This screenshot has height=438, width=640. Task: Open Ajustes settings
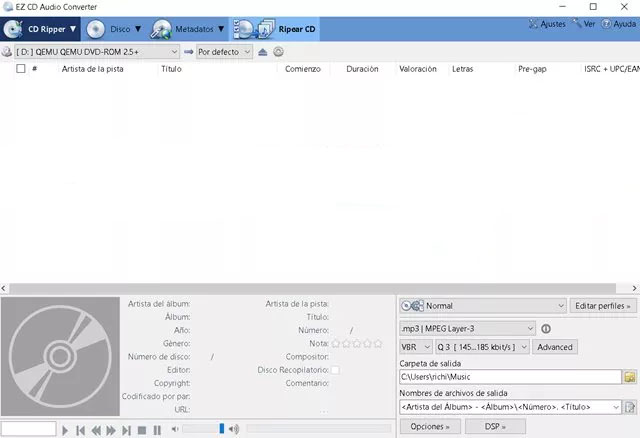(x=547, y=24)
